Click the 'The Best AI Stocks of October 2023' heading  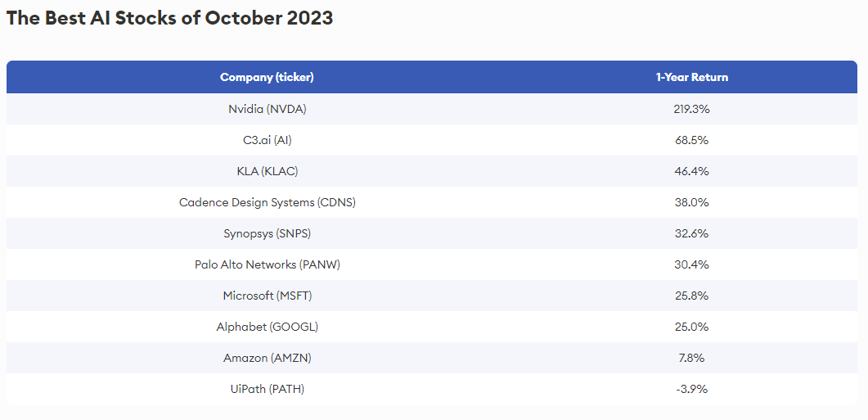click(169, 18)
